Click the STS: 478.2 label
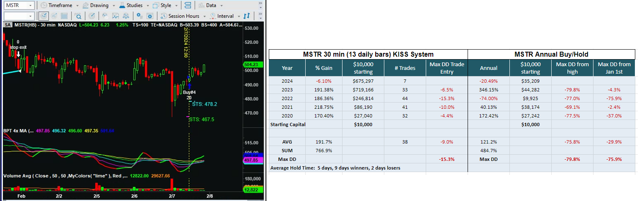Viewport: 644px width, 201px height. pos(205,104)
